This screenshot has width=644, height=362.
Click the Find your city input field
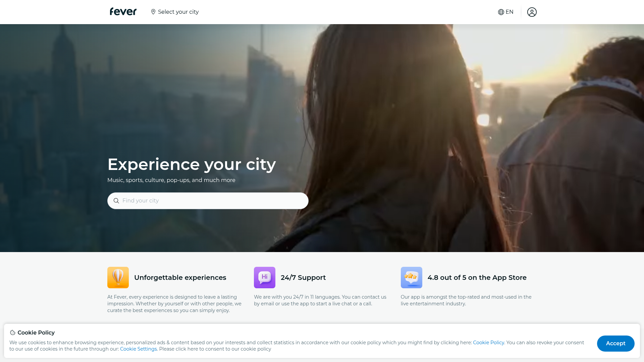tap(208, 200)
